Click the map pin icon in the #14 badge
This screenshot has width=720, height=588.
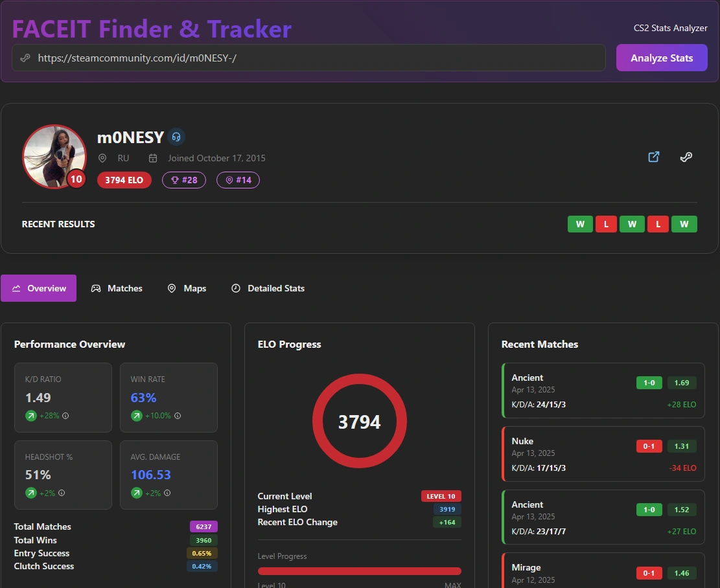click(227, 180)
